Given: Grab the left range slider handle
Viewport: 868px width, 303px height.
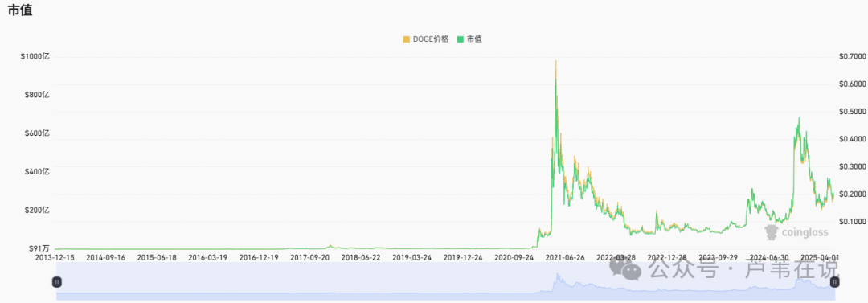Looking at the screenshot, I should pyautogui.click(x=57, y=282).
